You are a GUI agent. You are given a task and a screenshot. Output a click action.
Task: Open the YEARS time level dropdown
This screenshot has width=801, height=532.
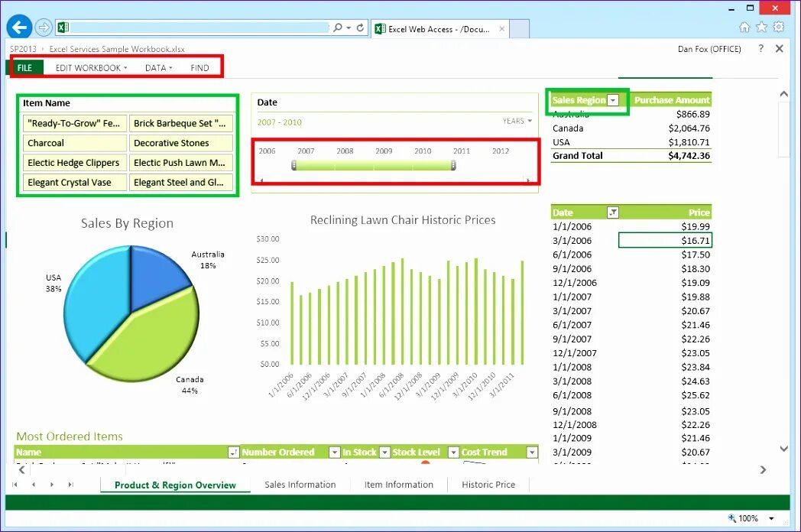[517, 121]
